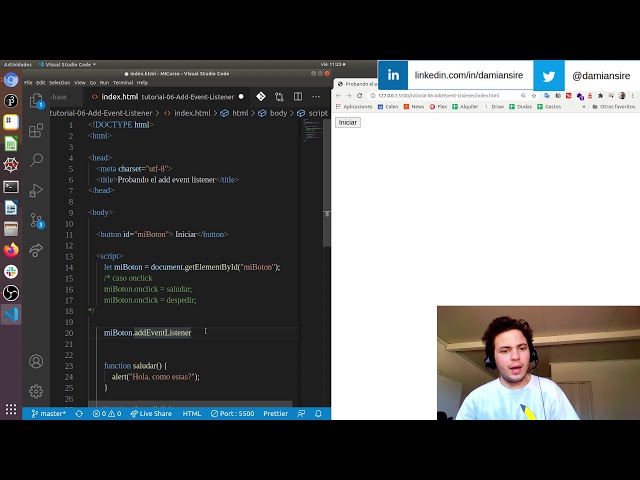Click Prettier in the status bar
This screenshot has height=480, width=640.
point(276,413)
